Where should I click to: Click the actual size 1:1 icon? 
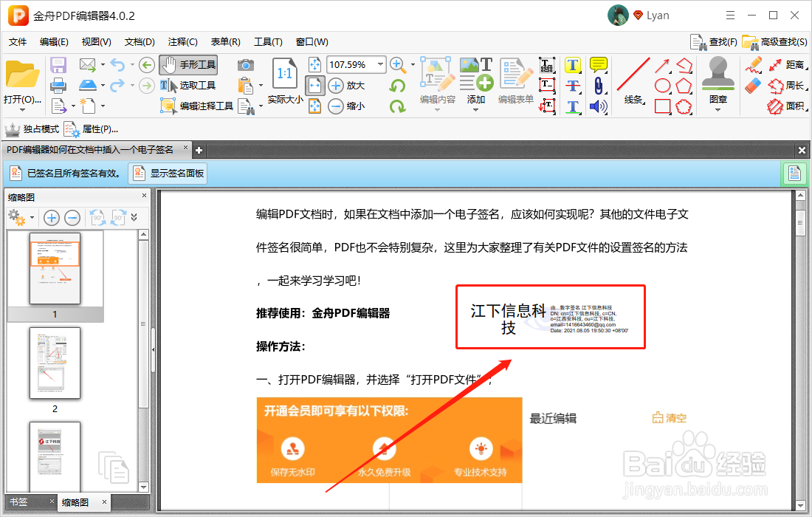[x=285, y=74]
